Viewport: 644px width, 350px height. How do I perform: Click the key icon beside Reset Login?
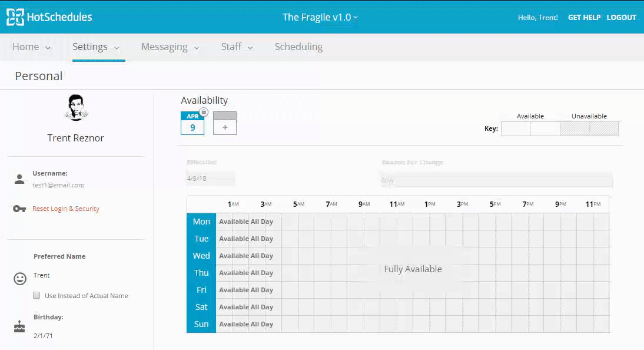19,209
